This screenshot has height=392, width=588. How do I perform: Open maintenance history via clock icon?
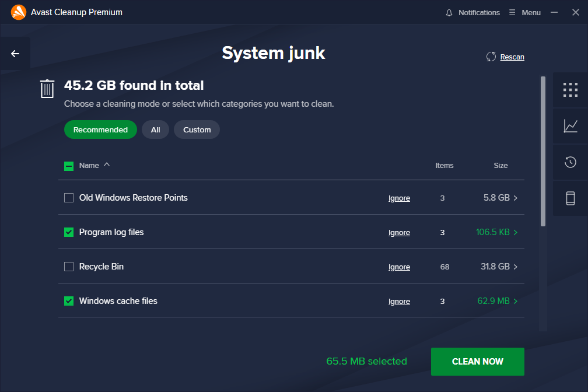click(570, 162)
